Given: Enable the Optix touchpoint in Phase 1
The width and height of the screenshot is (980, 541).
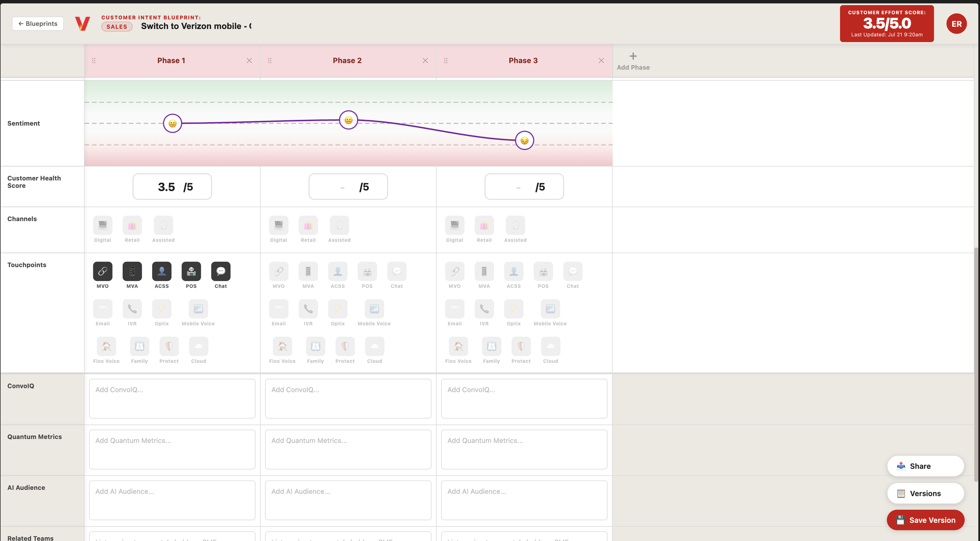Looking at the screenshot, I should pyautogui.click(x=162, y=309).
